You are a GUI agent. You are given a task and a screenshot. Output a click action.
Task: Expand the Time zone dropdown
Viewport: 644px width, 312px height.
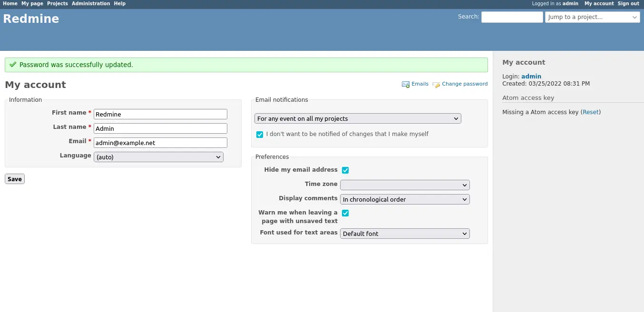(x=405, y=185)
